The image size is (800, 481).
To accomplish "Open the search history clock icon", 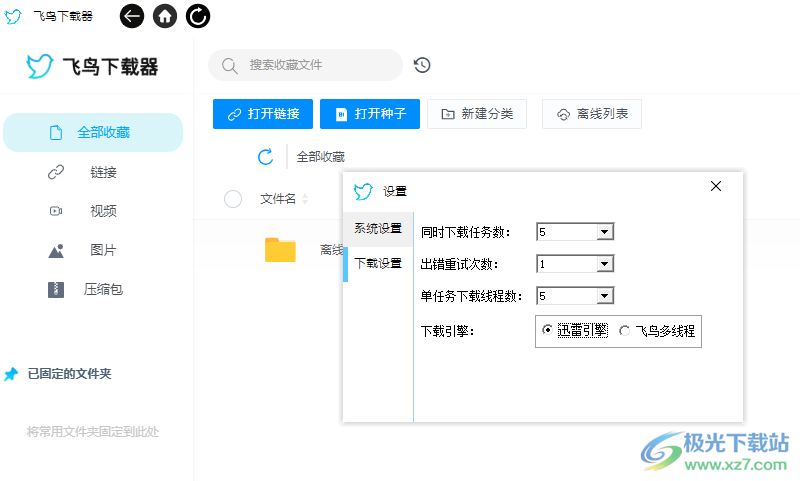I will [x=422, y=65].
